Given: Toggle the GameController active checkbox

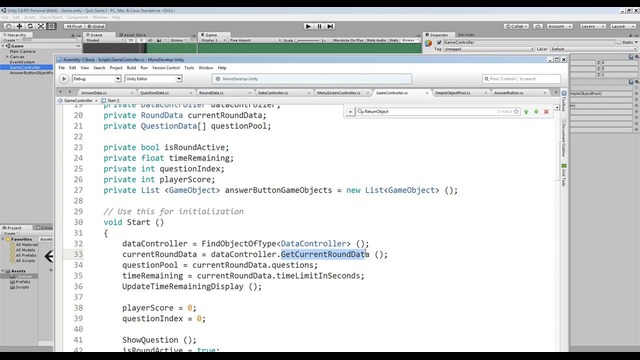Looking at the screenshot, I should [439, 42].
